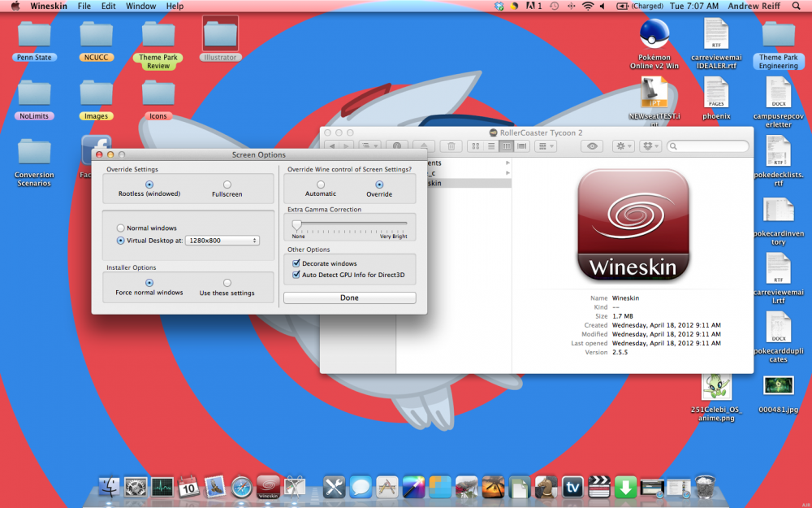Choose the Normal windows option

tap(121, 228)
